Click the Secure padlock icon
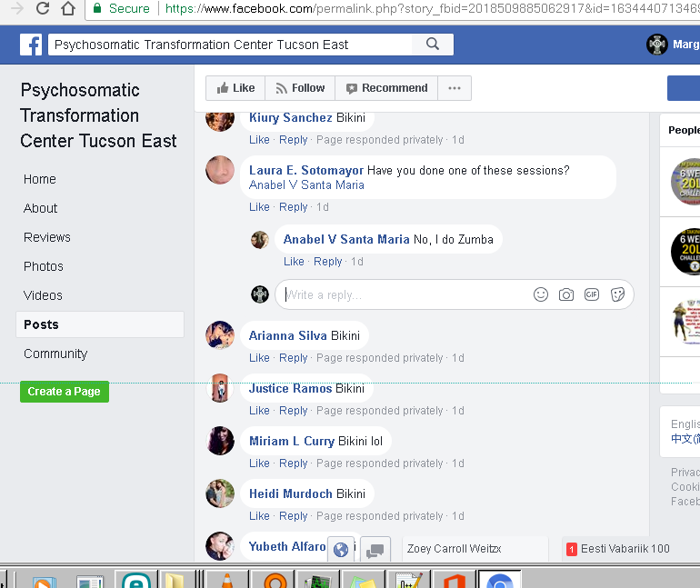 97,8
